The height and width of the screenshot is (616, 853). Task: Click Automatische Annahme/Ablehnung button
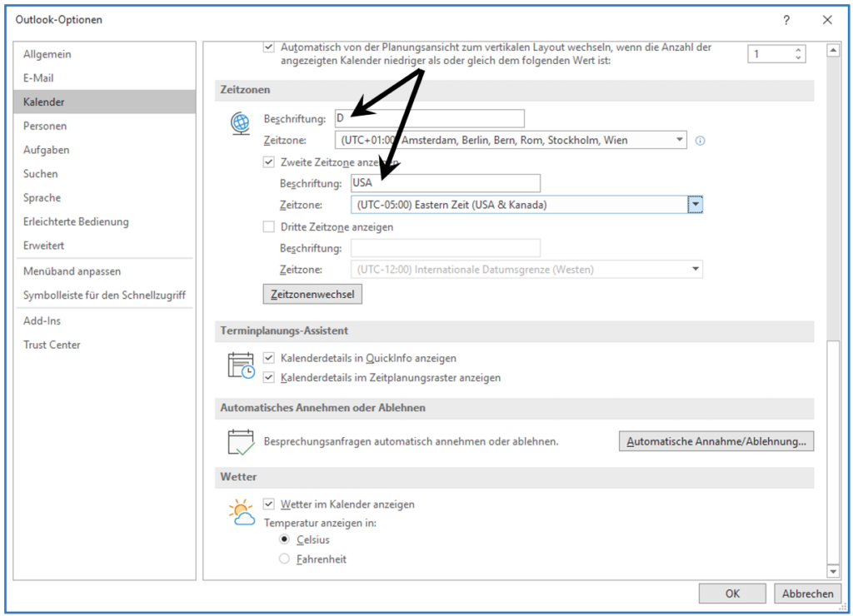coord(716,441)
